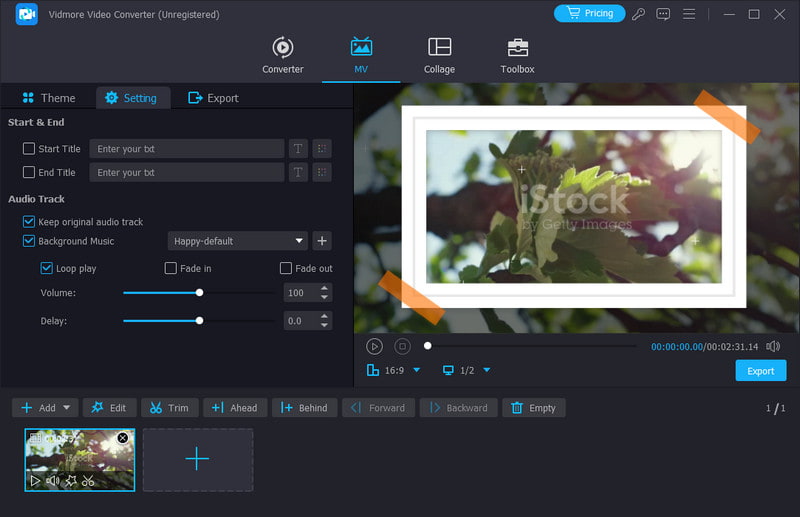Open the Toolbox section

pyautogui.click(x=517, y=56)
